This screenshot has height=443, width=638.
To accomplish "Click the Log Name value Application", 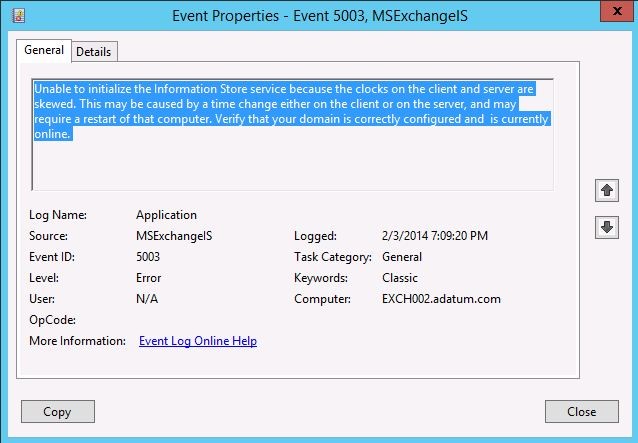I will click(x=166, y=215).
